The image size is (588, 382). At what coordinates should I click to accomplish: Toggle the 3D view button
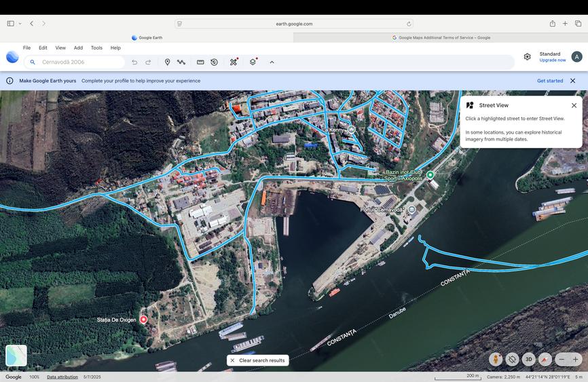[529, 359]
